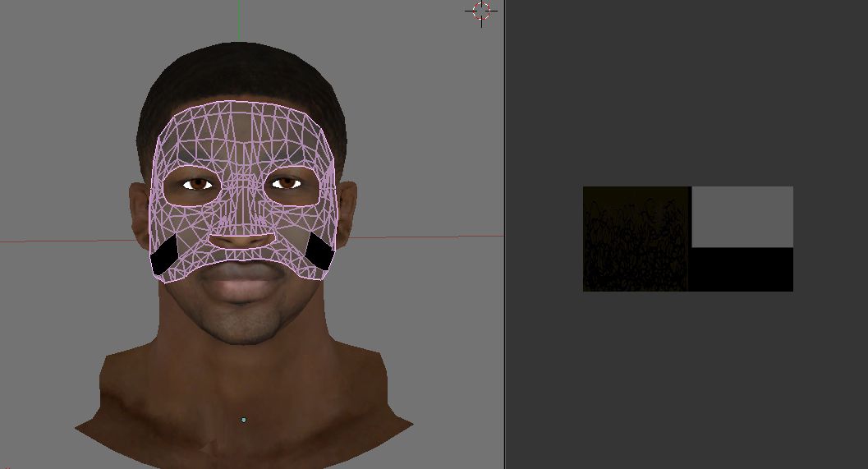Viewport: 868px width, 469px height.
Task: Click the ear on the screen-right side
Action: point(348,215)
